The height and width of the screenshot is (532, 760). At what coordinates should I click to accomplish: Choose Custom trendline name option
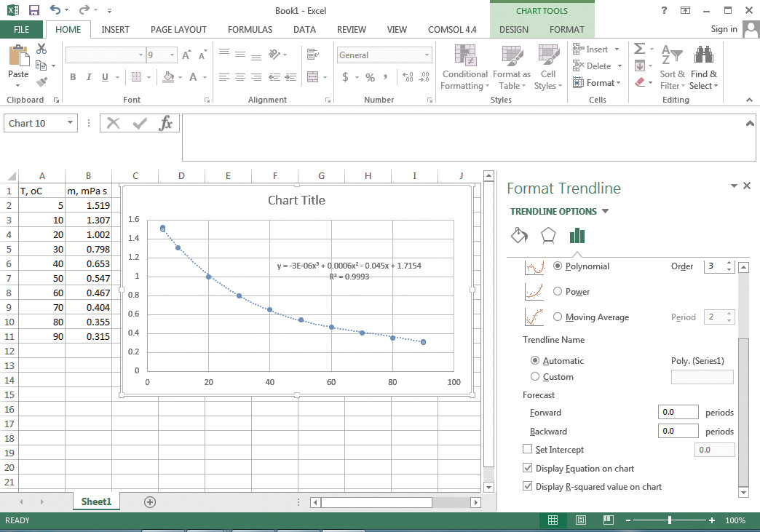[x=536, y=377]
